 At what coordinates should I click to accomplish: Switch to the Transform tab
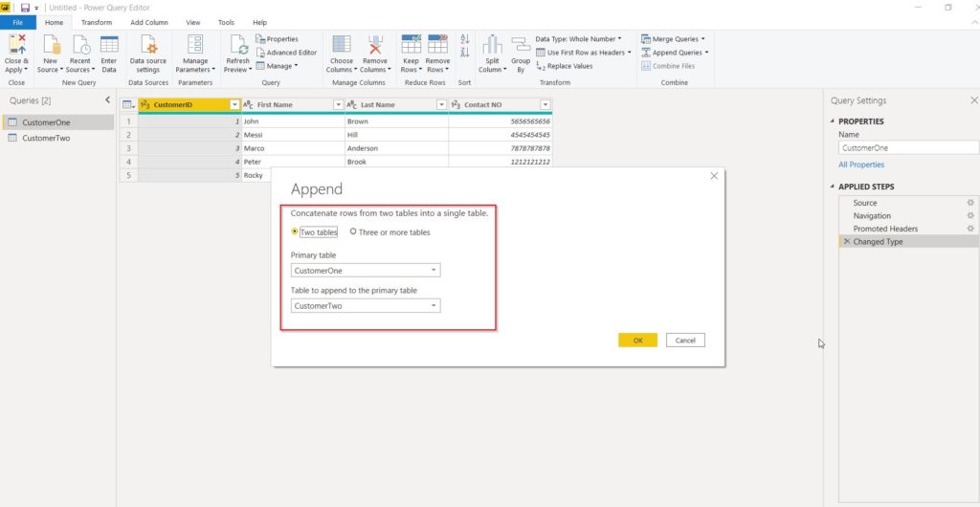[x=97, y=22]
